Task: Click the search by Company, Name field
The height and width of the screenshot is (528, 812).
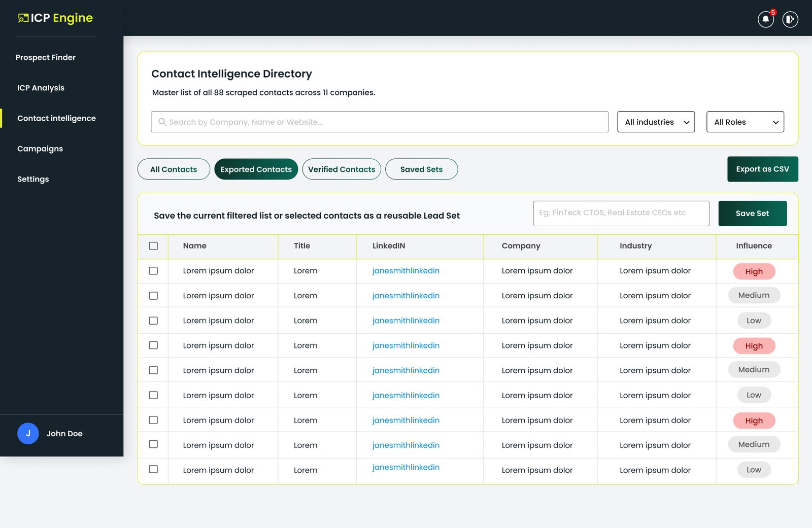Action: pos(380,122)
